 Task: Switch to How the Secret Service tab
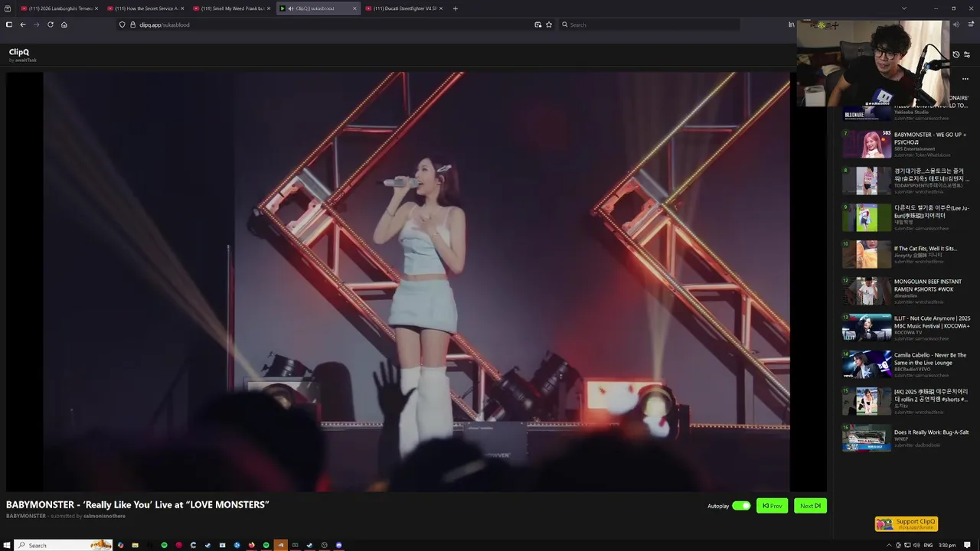[x=146, y=8]
